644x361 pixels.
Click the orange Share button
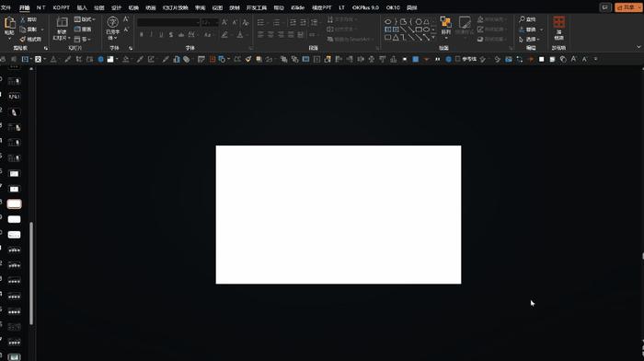coord(628,7)
